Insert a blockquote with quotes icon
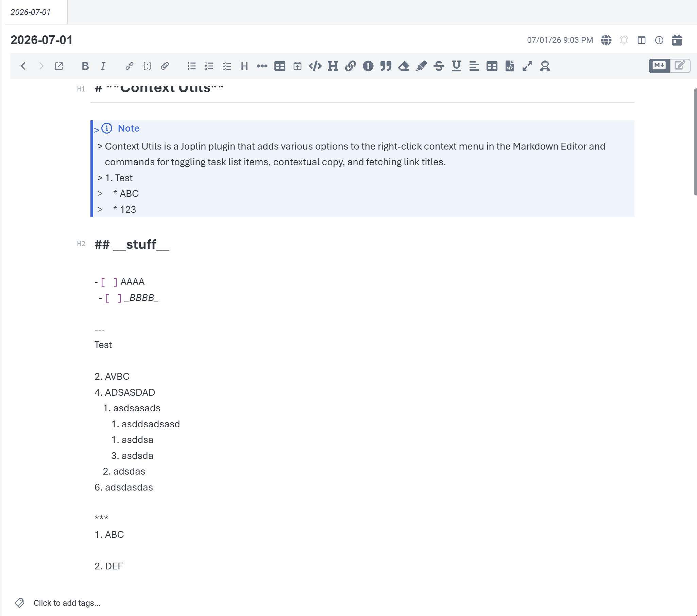 (x=386, y=66)
